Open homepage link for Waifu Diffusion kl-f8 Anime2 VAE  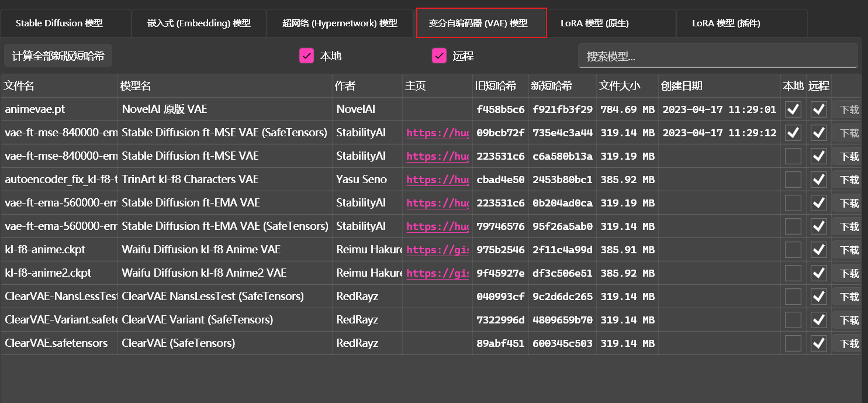click(x=437, y=273)
